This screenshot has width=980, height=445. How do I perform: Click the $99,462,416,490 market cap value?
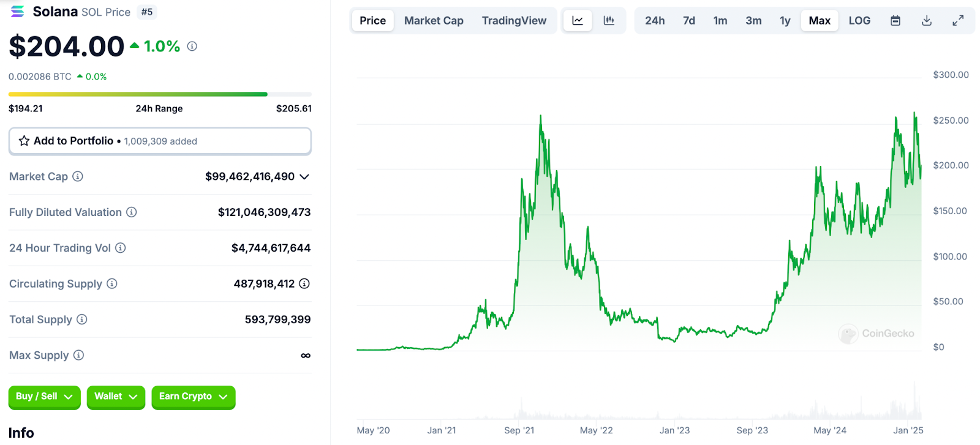pyautogui.click(x=250, y=176)
